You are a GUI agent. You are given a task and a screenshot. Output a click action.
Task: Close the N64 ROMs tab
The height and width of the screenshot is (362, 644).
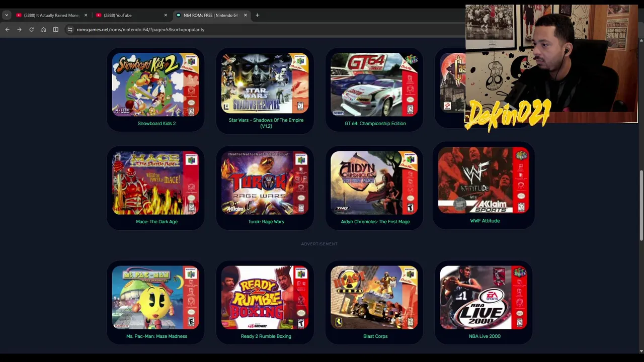tap(246, 15)
